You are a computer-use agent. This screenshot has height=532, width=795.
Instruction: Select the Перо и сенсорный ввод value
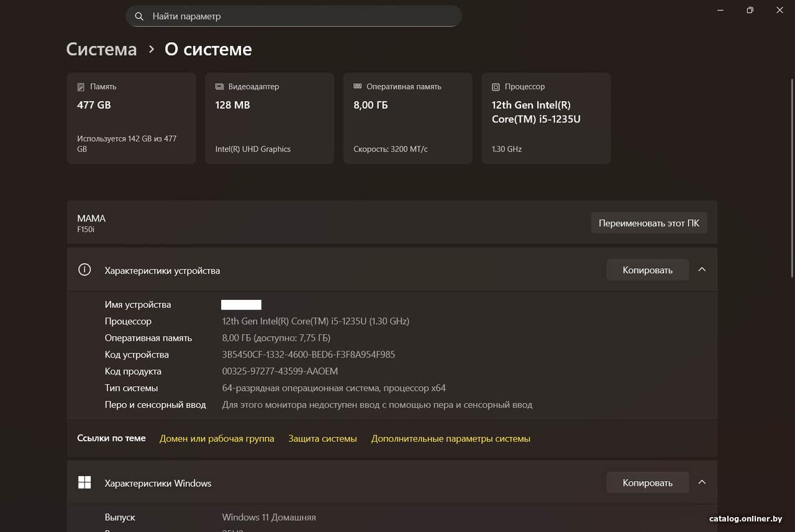click(x=378, y=405)
